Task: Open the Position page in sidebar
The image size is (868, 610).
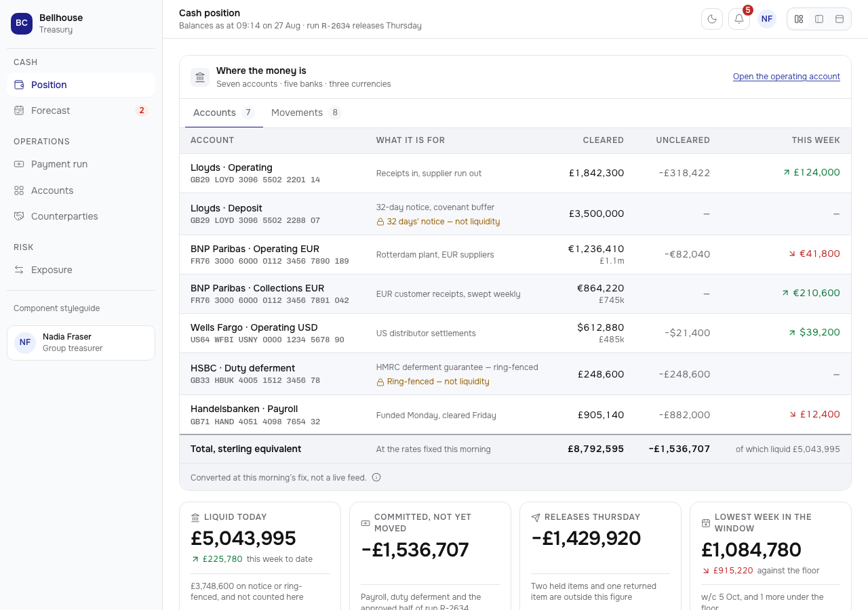Action: click(81, 85)
